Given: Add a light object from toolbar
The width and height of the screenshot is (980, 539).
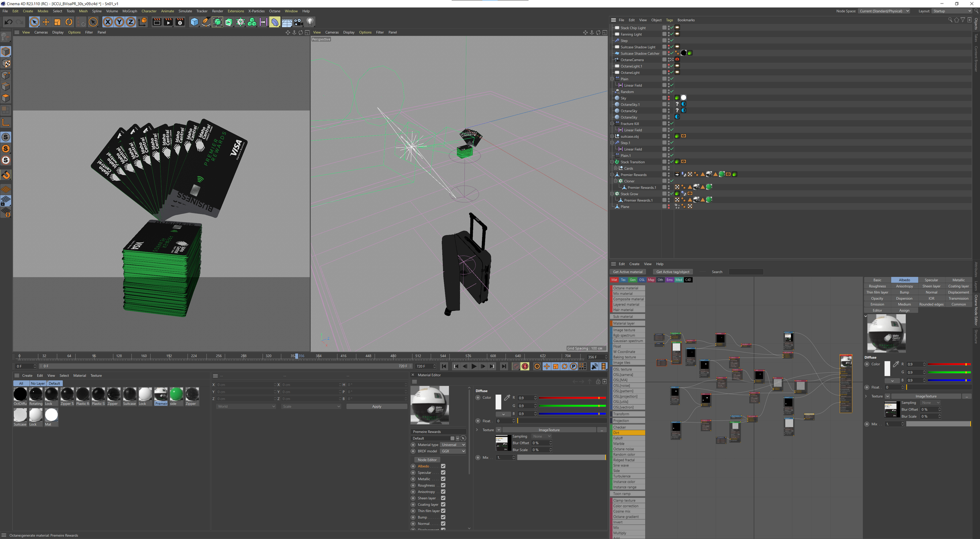Looking at the screenshot, I should (310, 22).
